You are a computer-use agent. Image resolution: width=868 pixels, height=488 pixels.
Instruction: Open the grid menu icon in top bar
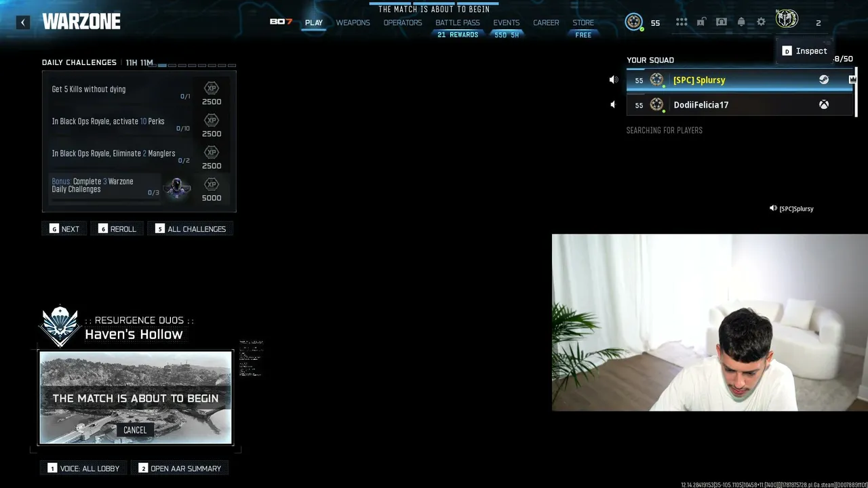(x=682, y=22)
